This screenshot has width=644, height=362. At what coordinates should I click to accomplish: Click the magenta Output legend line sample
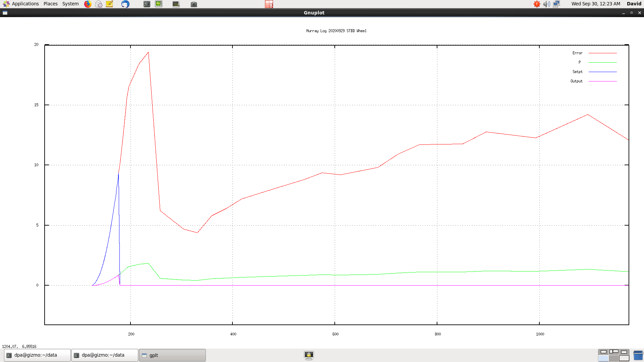click(x=603, y=81)
